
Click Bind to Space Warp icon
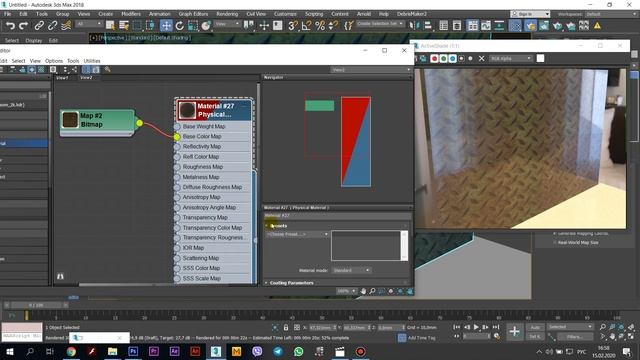pyautogui.click(x=66, y=26)
